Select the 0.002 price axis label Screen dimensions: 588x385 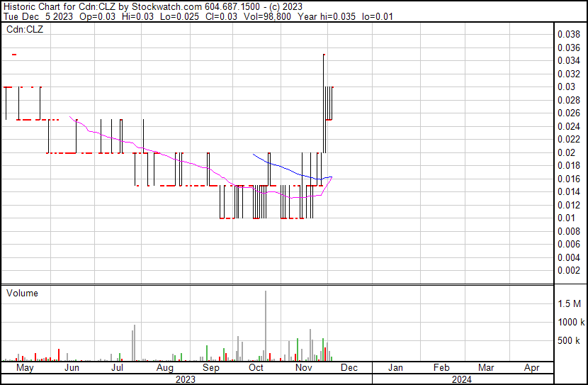pyautogui.click(x=568, y=271)
